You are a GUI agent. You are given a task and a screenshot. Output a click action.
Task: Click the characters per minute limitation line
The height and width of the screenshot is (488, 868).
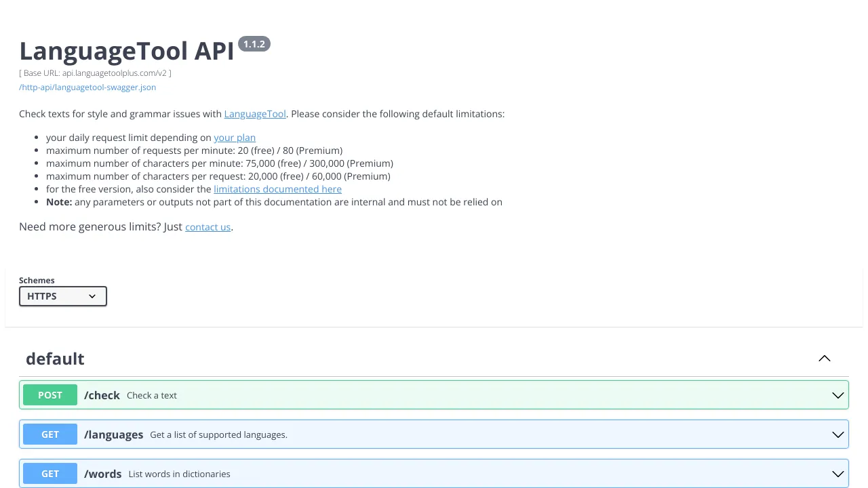coord(220,163)
